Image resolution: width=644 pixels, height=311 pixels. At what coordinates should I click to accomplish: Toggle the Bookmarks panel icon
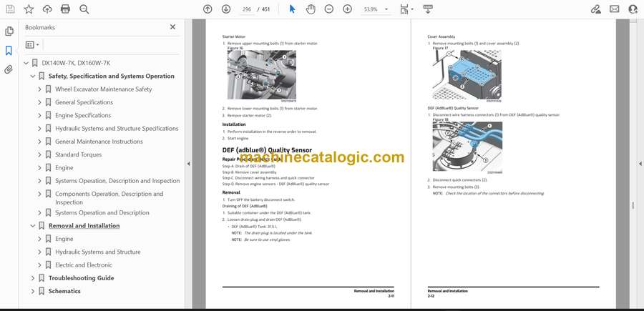click(9, 51)
